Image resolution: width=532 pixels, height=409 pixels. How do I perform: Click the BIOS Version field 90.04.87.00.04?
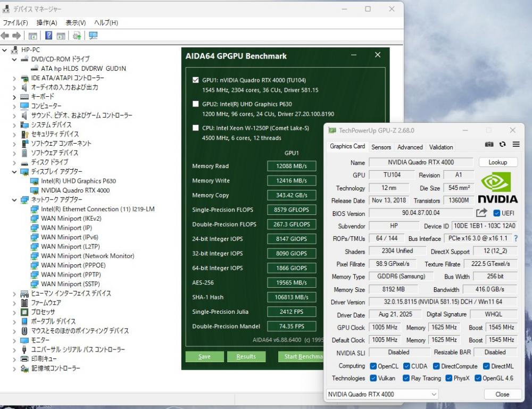[x=421, y=213]
